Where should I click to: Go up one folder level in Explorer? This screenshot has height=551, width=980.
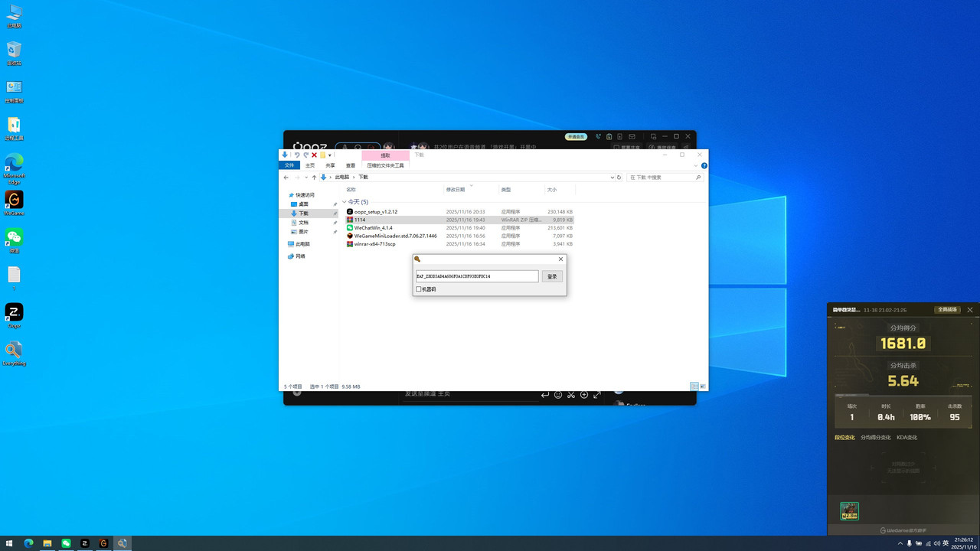314,177
